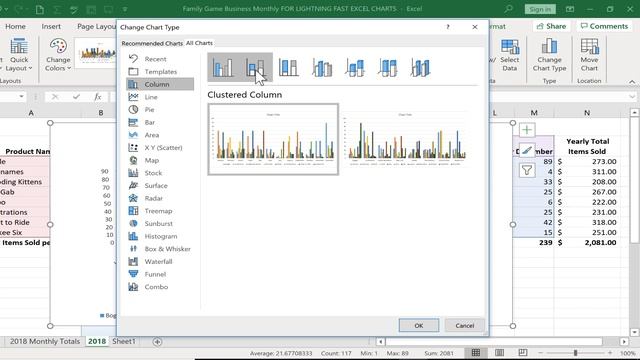
Task: Click the Share button
Action: (551, 26)
